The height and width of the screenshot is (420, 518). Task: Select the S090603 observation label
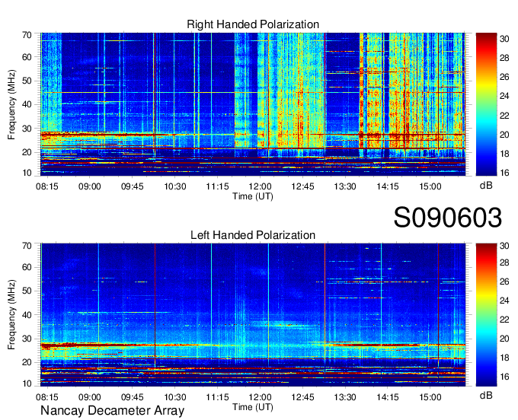(448, 218)
